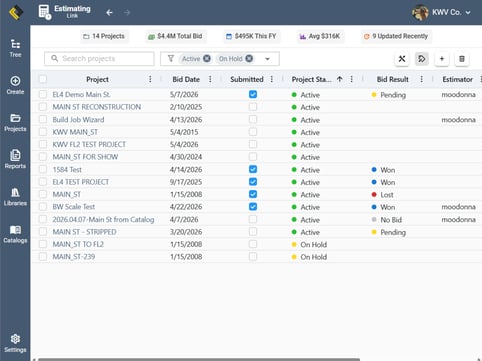Click inside the Search projects field
Screen dimensions: 482x361
[x=99, y=59]
